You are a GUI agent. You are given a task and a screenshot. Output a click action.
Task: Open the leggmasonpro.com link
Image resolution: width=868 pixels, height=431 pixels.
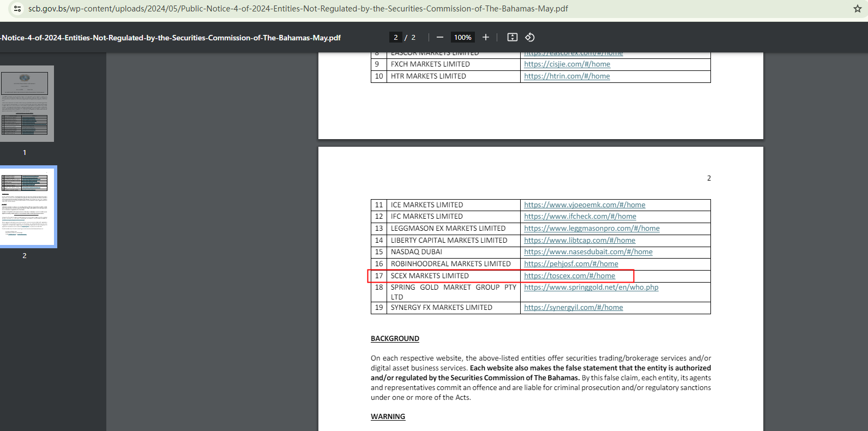(592, 229)
